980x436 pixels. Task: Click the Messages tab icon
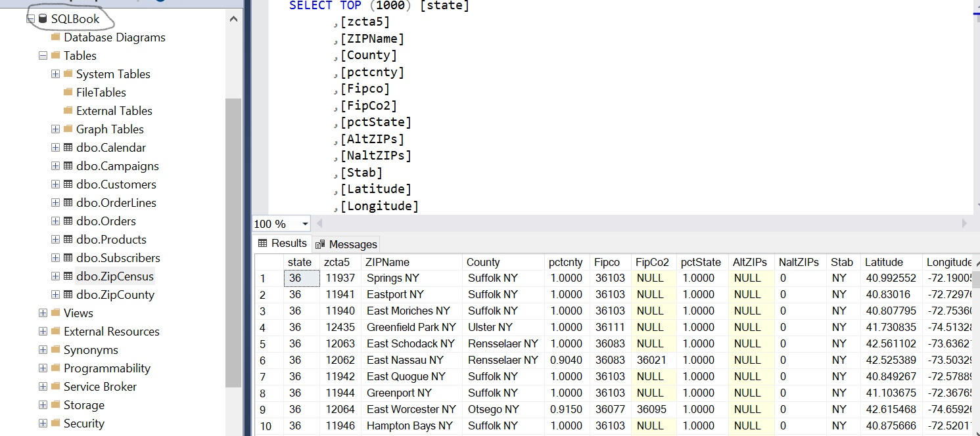[x=320, y=244]
